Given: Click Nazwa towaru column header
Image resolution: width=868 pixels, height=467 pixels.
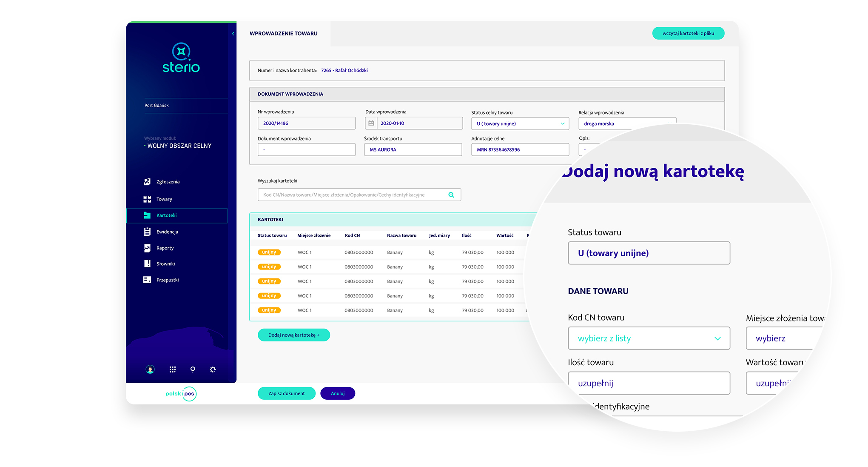Looking at the screenshot, I should point(402,235).
